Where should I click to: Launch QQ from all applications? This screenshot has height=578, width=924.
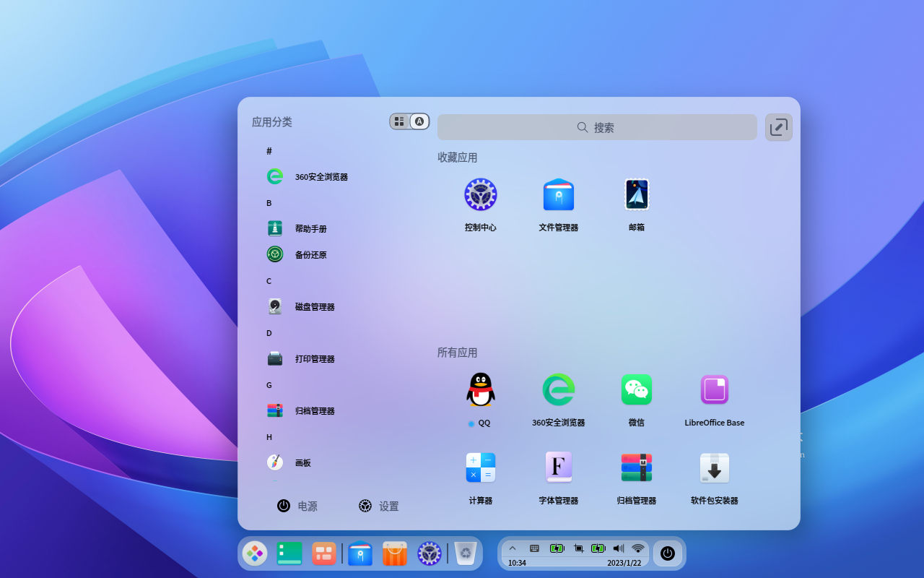coord(480,389)
